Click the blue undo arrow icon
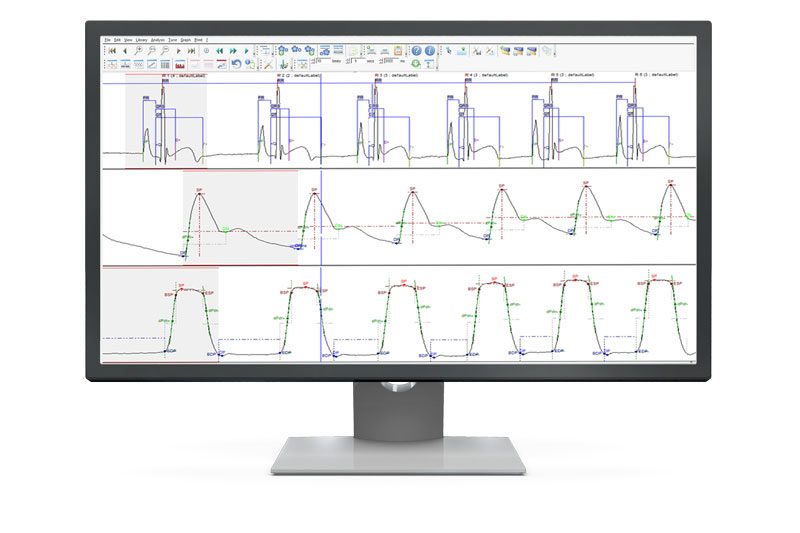The height and width of the screenshot is (533, 800). coord(235,64)
